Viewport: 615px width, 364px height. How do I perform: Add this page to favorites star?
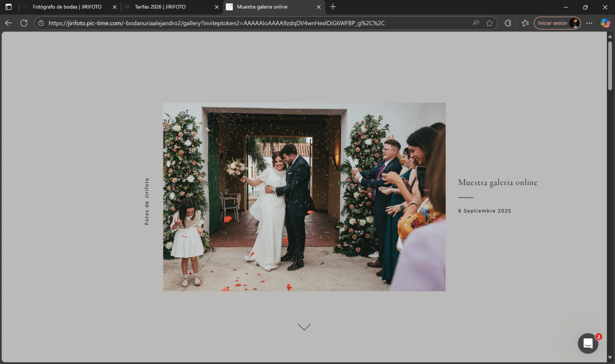pos(489,23)
